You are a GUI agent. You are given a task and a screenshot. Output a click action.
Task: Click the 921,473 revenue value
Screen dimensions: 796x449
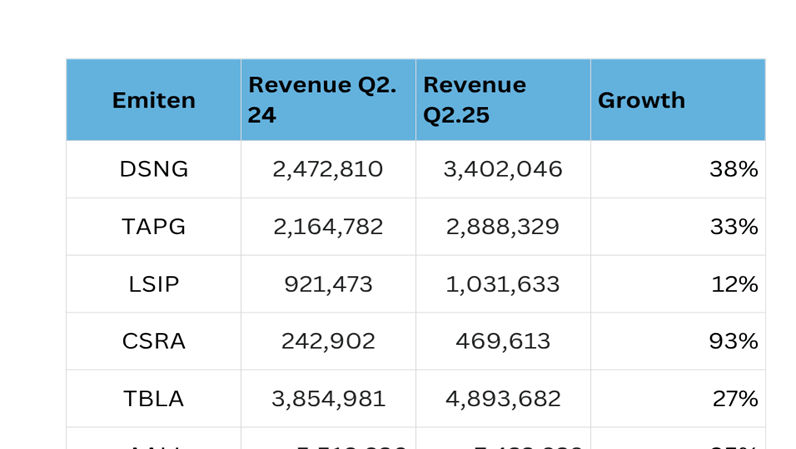coord(327,284)
